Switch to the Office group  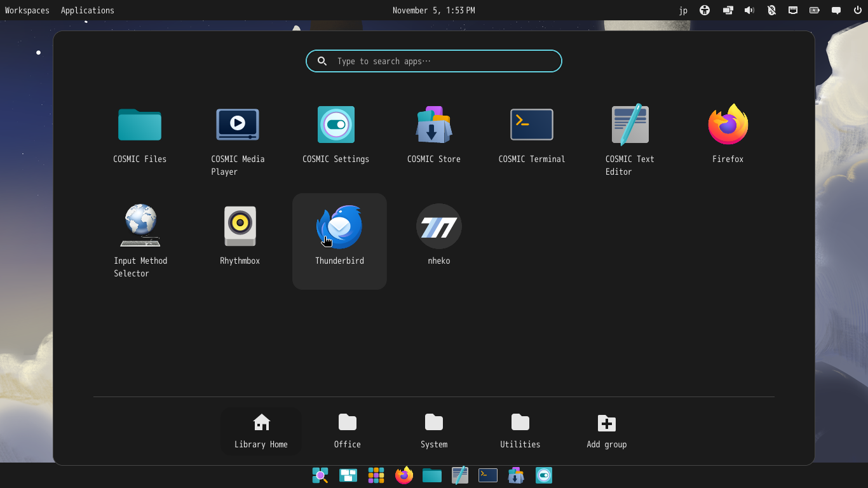tap(348, 431)
